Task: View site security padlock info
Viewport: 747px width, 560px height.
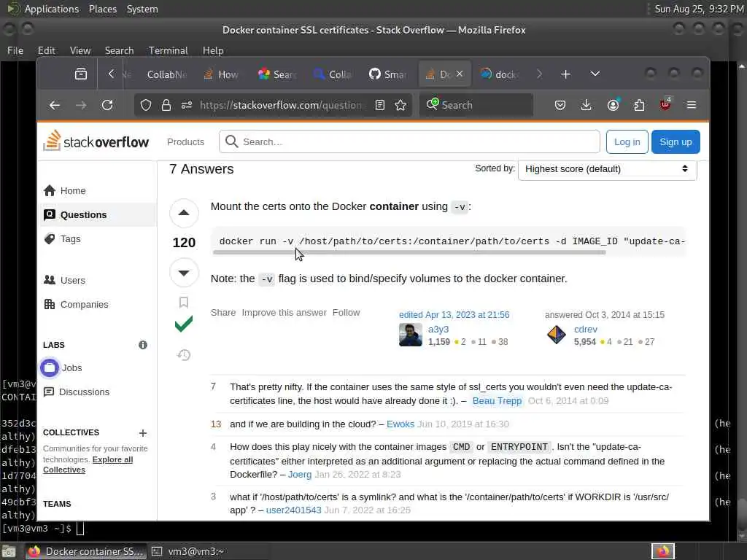Action: (x=166, y=105)
